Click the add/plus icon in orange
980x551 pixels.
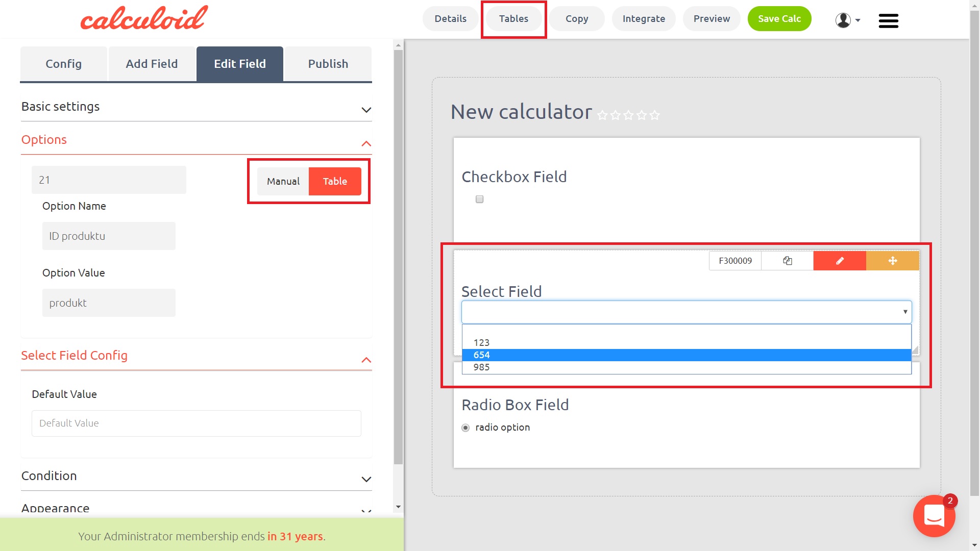[x=893, y=260]
